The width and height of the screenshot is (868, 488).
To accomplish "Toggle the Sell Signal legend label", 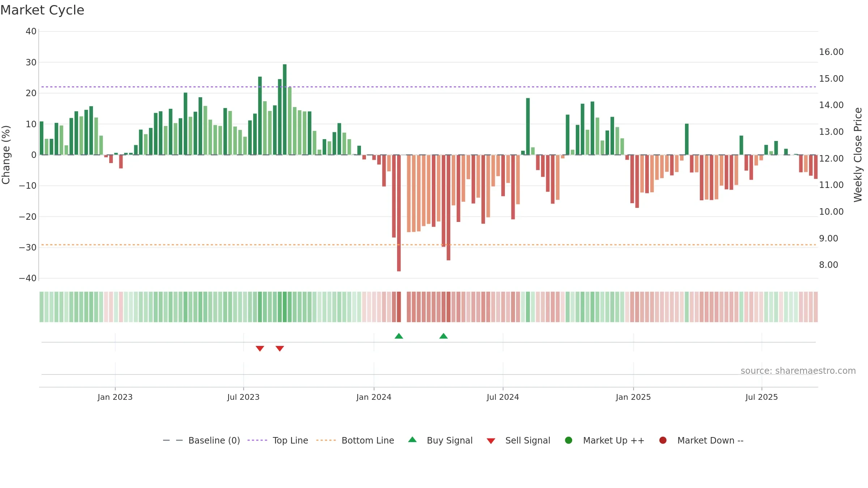I will tap(528, 440).
